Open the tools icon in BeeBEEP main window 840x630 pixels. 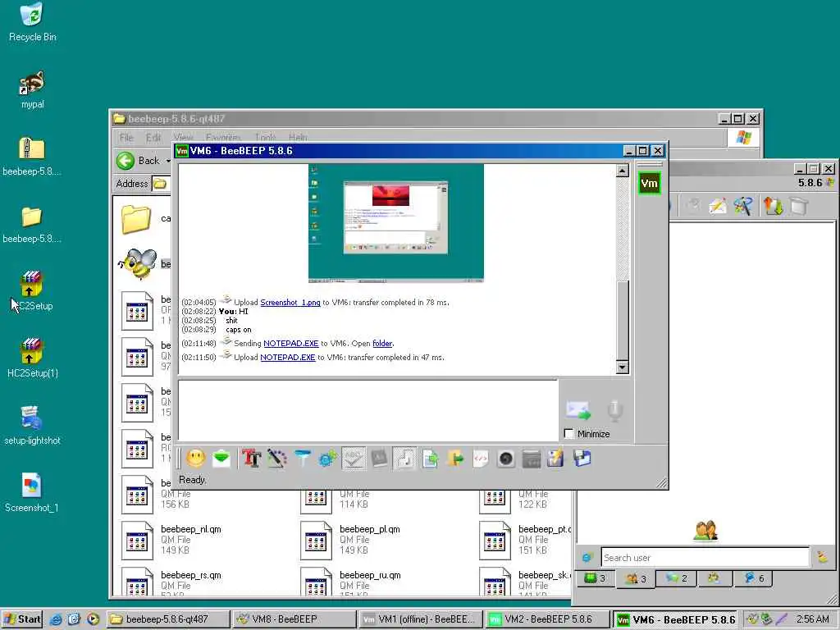point(743,206)
